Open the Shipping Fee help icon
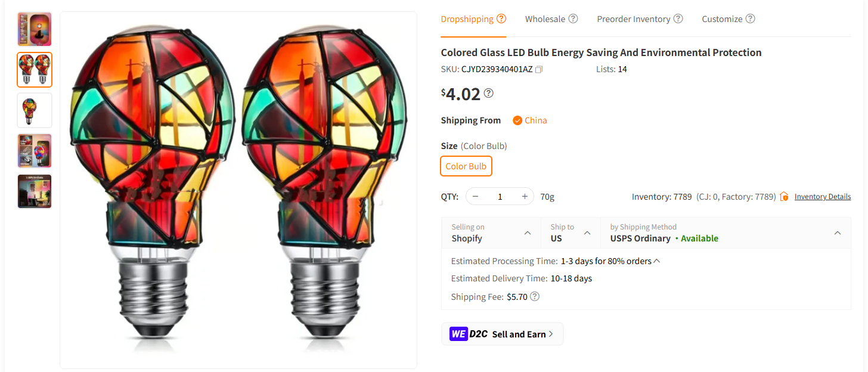The height and width of the screenshot is (372, 868). [534, 296]
